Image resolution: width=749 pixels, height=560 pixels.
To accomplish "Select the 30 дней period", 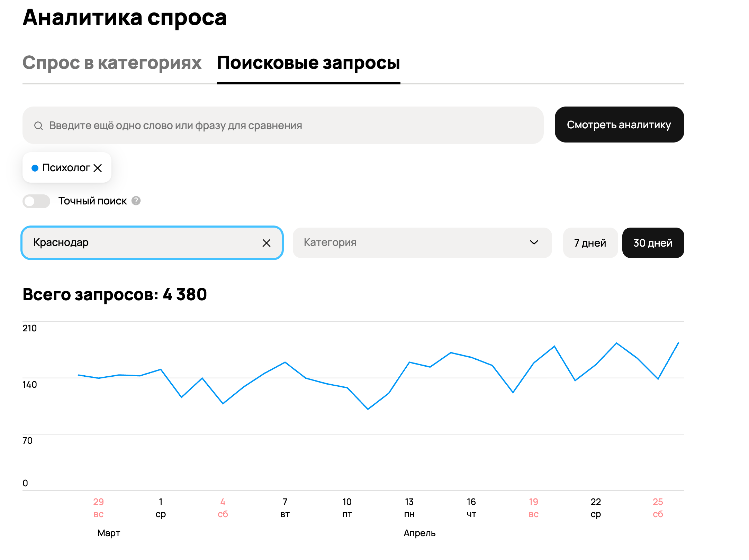I will (x=652, y=243).
